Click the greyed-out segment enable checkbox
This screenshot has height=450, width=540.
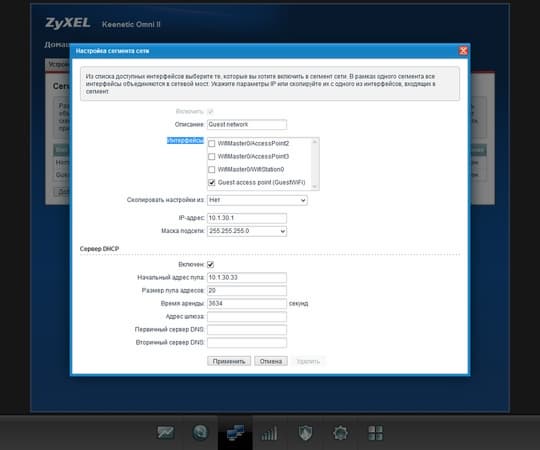tap(210, 111)
